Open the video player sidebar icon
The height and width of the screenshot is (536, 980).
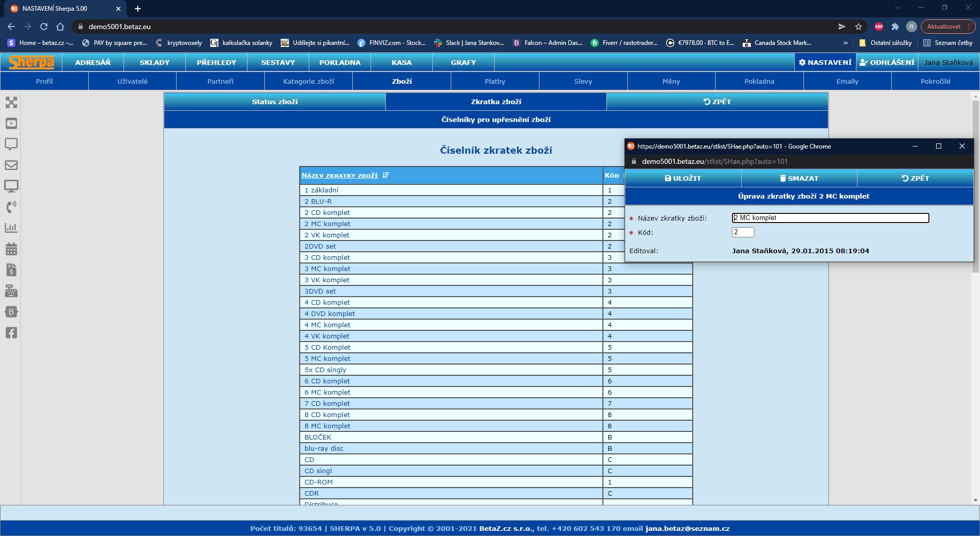pos(11,124)
